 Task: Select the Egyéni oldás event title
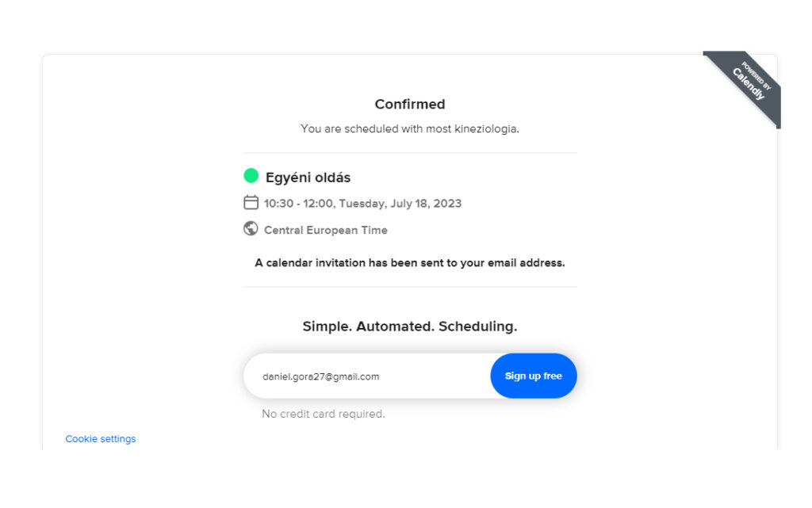click(308, 178)
